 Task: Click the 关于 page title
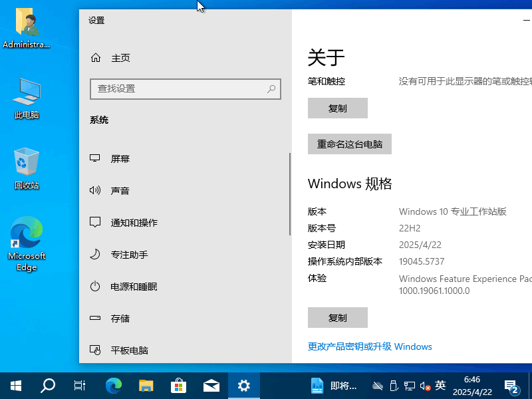326,57
